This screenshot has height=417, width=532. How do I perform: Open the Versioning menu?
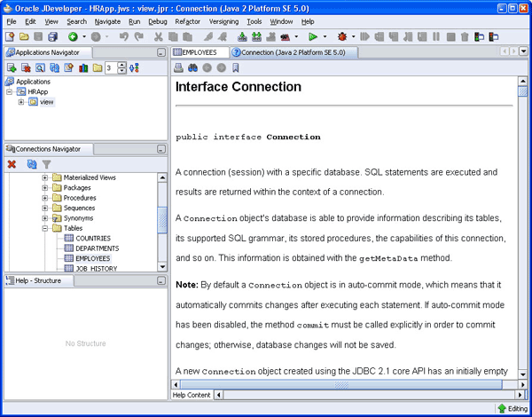pos(223,21)
